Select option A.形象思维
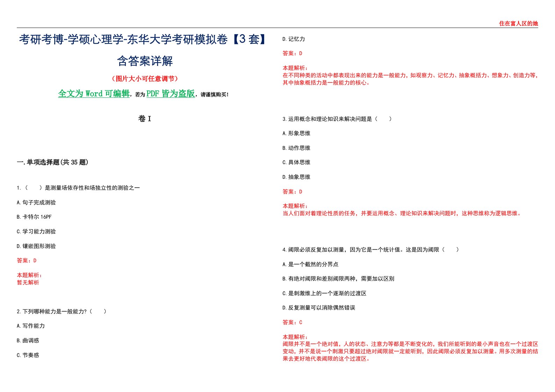555x392 pixels. click(297, 133)
